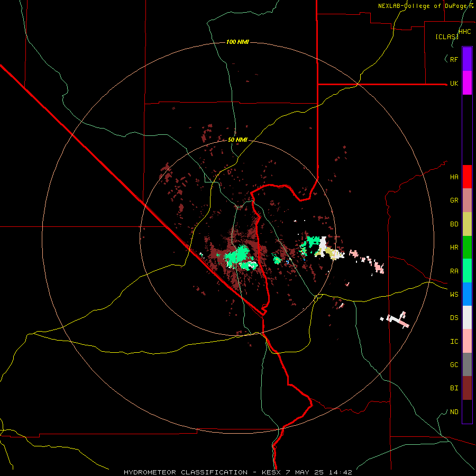Pick the light green RA swatch

pos(467,271)
